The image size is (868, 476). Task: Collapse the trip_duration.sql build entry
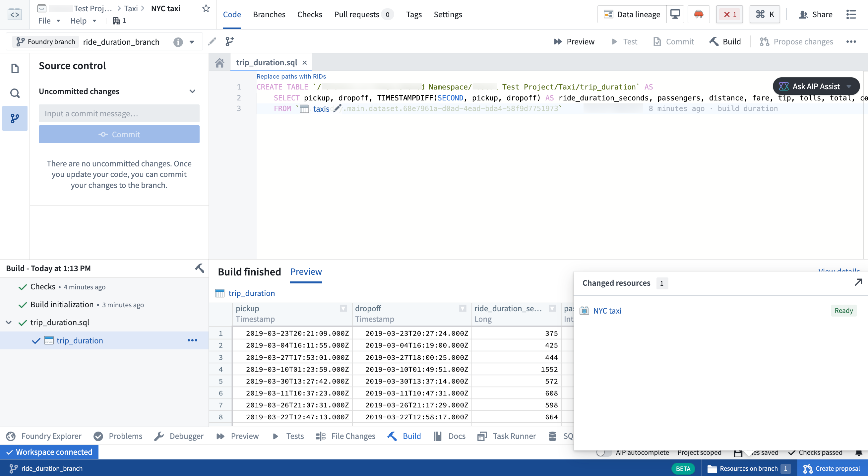tap(8, 322)
